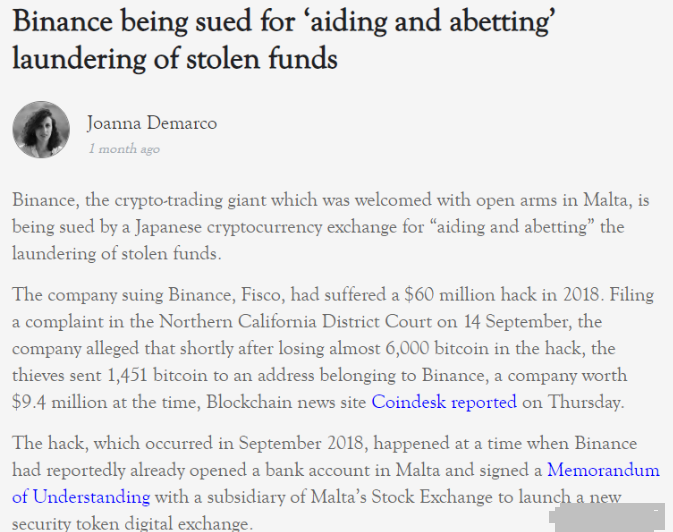The image size is (673, 532).
Task: Minimize the gray overlay widget via its dash
Action: point(656,511)
